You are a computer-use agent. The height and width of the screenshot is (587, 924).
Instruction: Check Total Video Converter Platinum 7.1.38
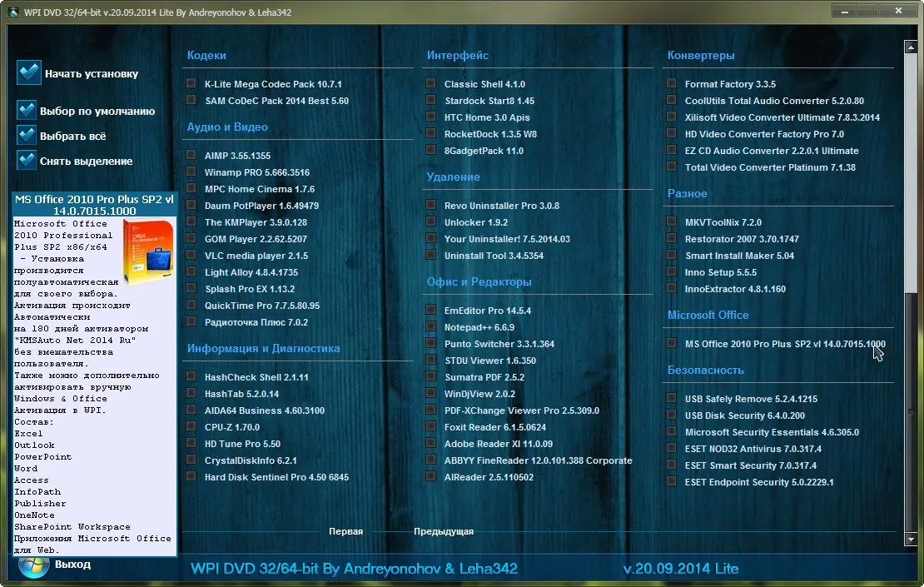(x=671, y=167)
